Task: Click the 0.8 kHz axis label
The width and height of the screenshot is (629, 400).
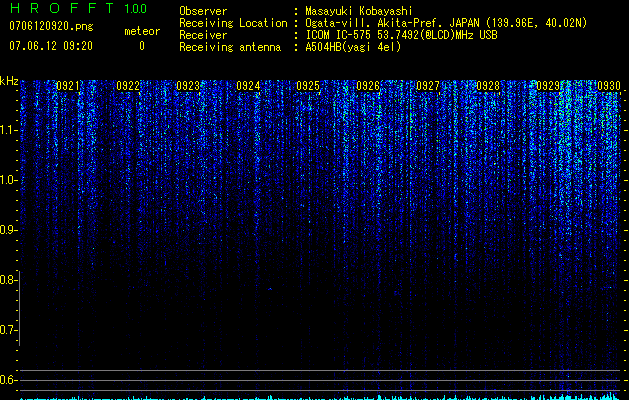Action: coord(8,280)
